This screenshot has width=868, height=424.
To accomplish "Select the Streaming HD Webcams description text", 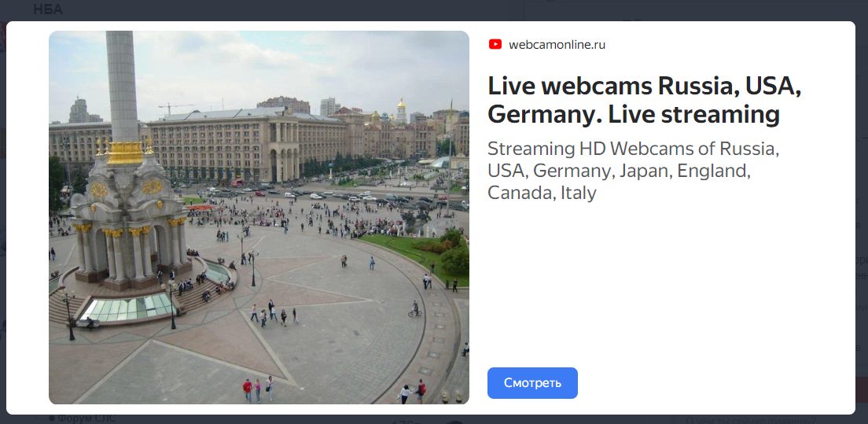I will click(633, 171).
